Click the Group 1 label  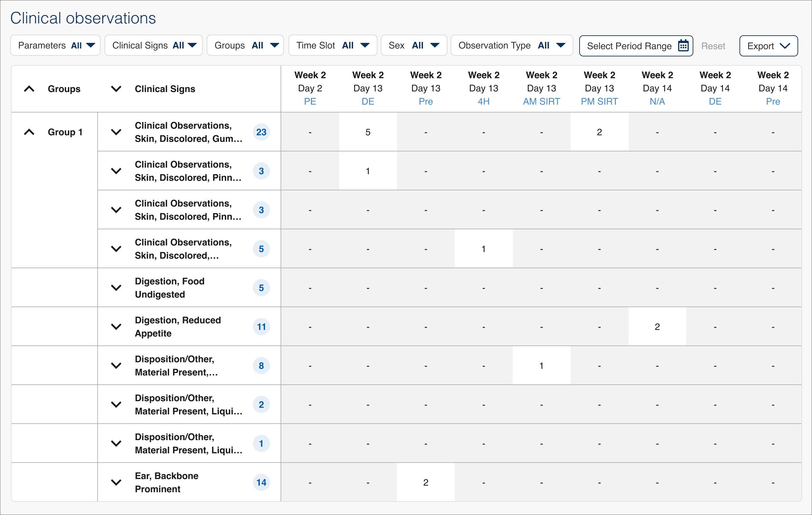[65, 132]
